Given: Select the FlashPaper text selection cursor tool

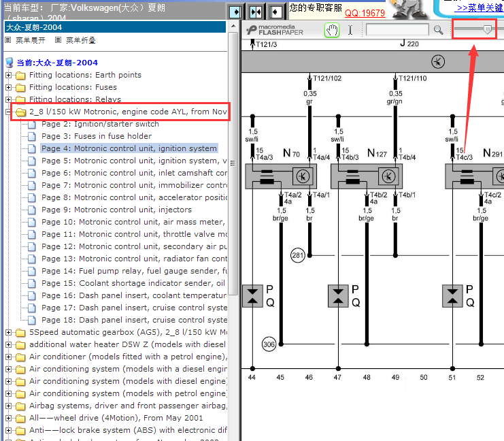Looking at the screenshot, I should (x=350, y=30).
